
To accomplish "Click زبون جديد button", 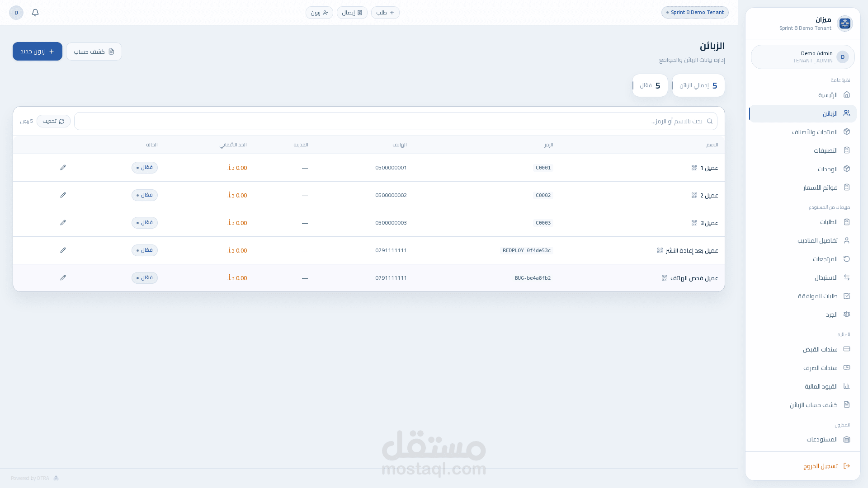I will click(38, 52).
